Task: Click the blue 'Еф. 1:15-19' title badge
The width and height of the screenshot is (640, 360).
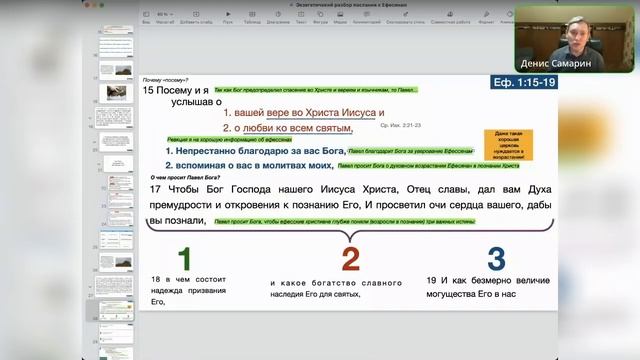Action: tap(524, 82)
